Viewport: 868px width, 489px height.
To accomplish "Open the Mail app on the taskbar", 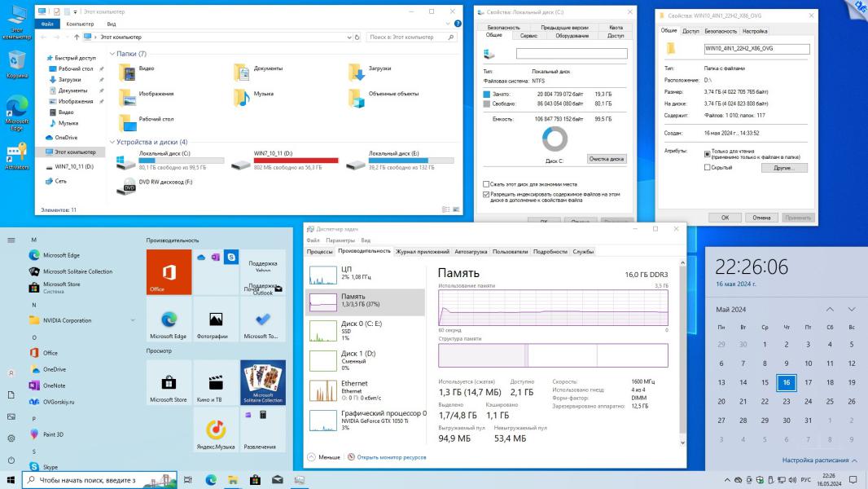I will 278,479.
